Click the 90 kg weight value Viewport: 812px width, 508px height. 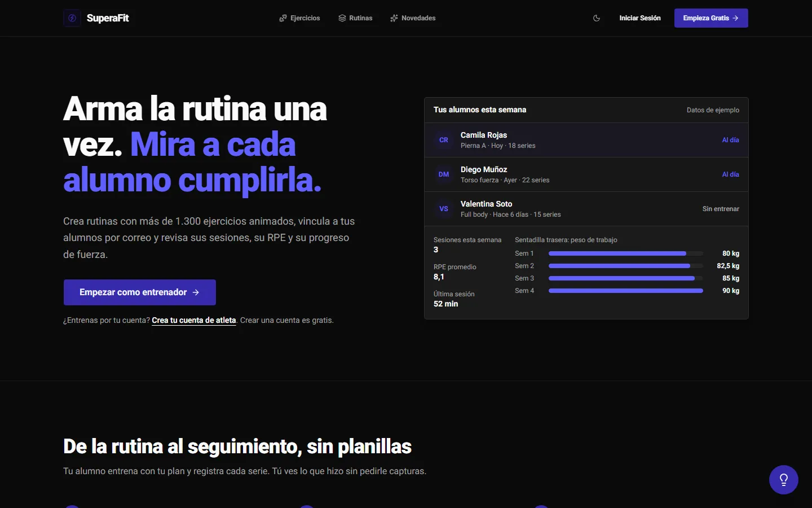(x=731, y=291)
